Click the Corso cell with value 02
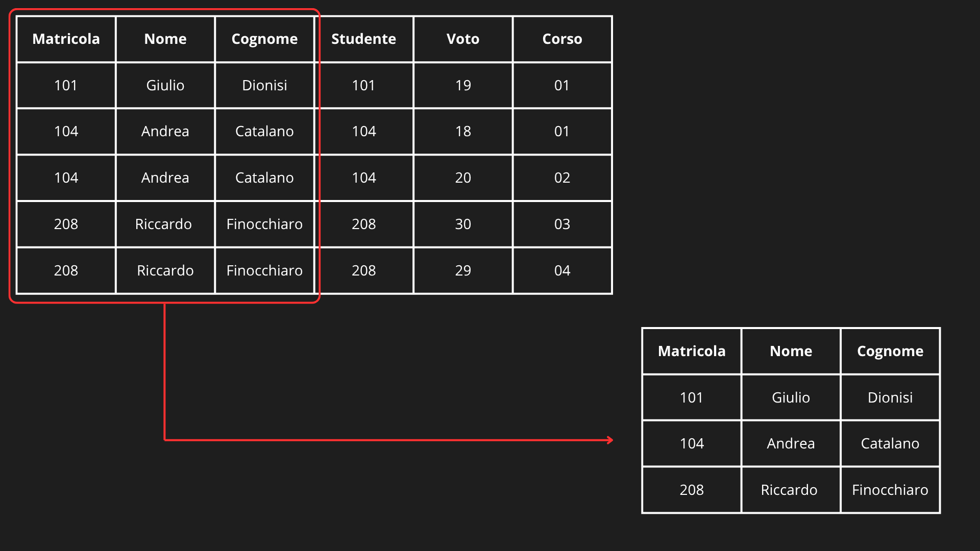Image resolution: width=980 pixels, height=551 pixels. (562, 178)
